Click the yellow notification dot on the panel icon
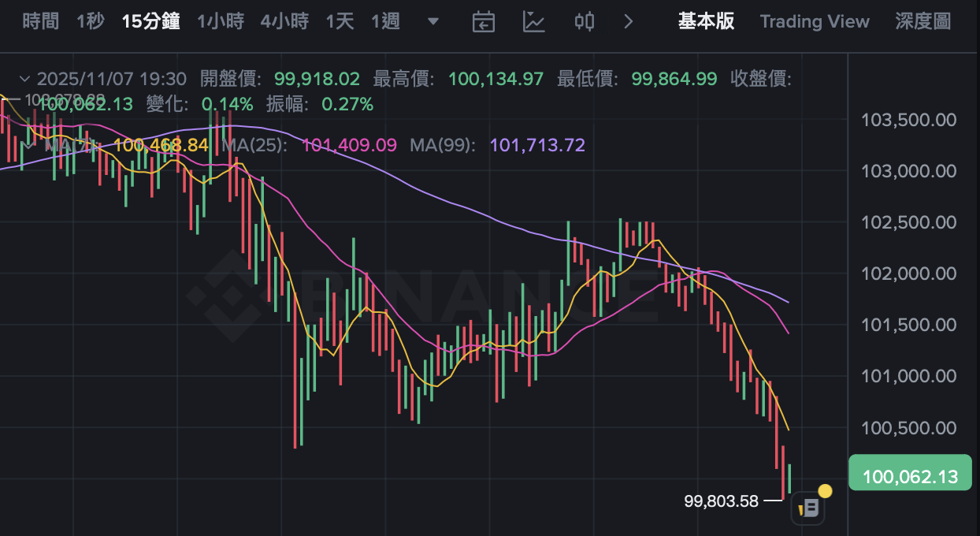The image size is (980, 536). click(x=824, y=490)
